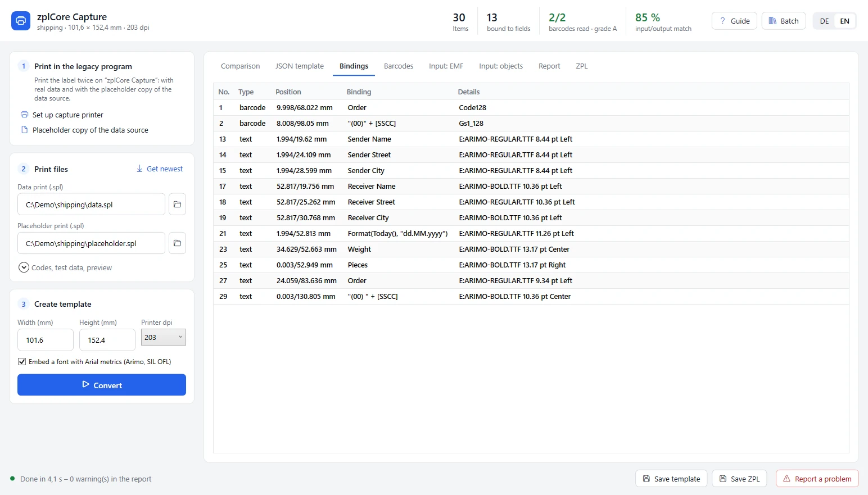
Task: Click Placeholder copy of the data source
Action: click(91, 130)
